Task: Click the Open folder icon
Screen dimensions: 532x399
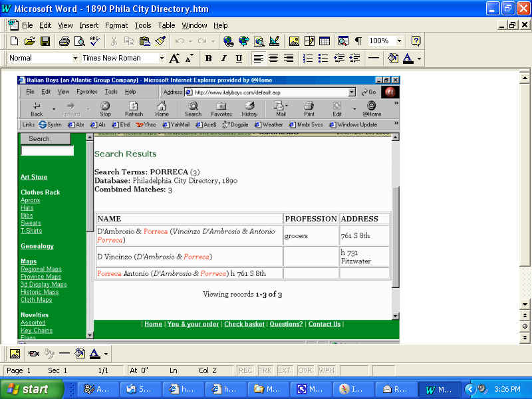Action: pyautogui.click(x=29, y=41)
